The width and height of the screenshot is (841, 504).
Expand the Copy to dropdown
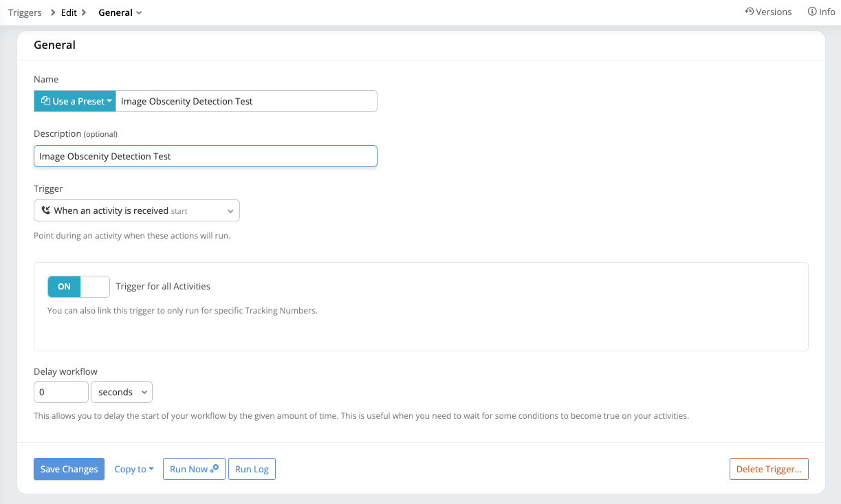(133, 469)
